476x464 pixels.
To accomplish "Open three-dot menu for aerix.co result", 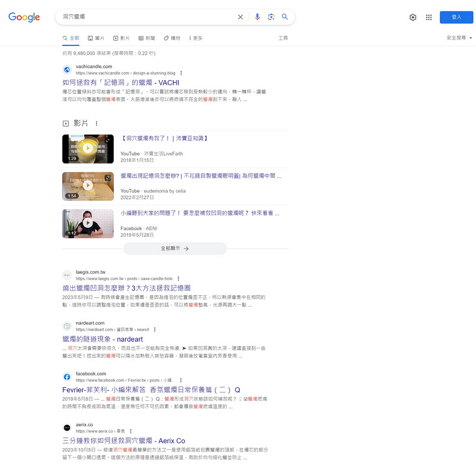I will pos(131,431).
